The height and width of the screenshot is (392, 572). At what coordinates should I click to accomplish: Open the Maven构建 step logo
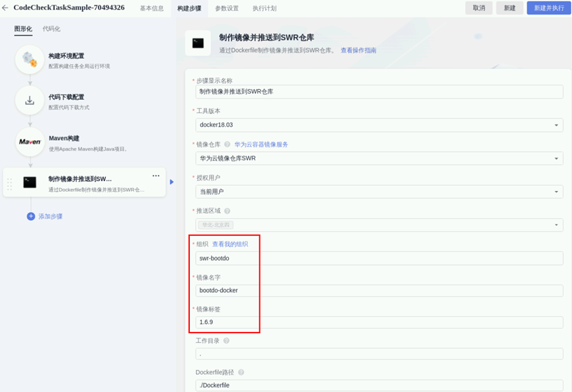tap(30, 142)
